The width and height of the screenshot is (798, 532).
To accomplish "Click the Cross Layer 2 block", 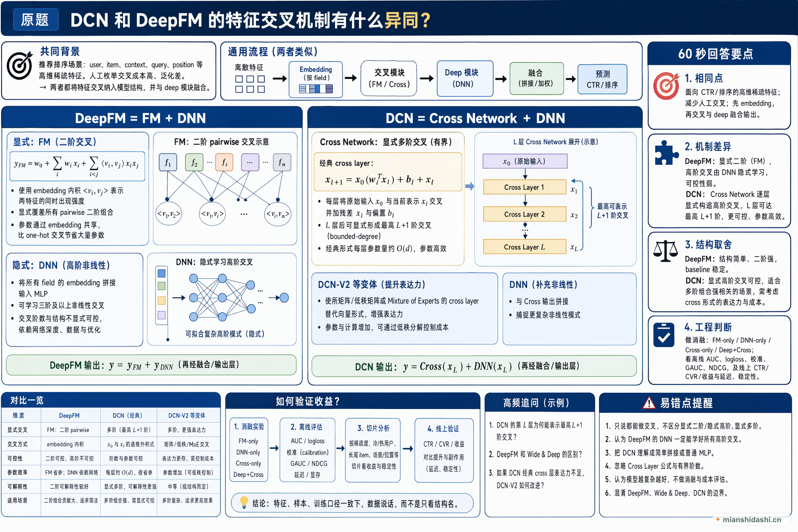I will 525,214.
